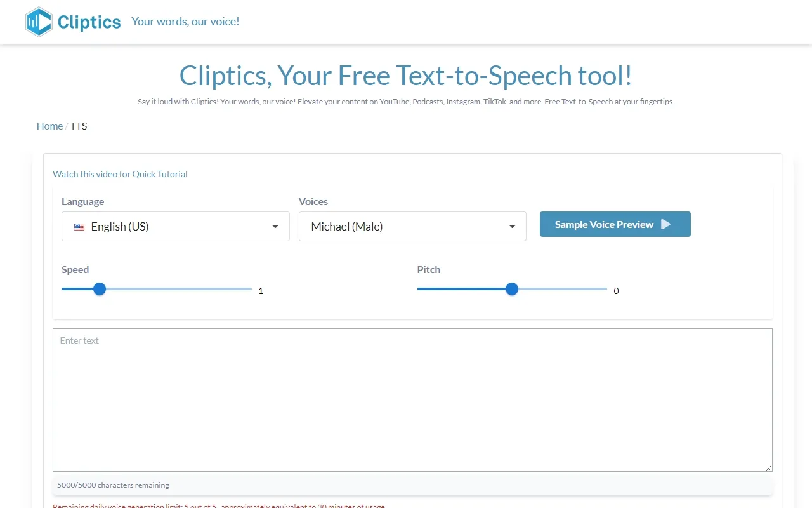
Task: Click the 'Your words, our voice!' tagline
Action: (x=185, y=22)
